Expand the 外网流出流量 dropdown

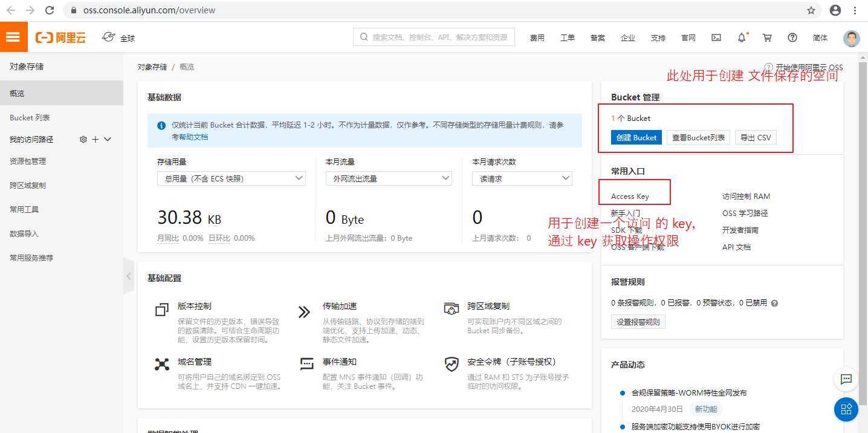389,178
